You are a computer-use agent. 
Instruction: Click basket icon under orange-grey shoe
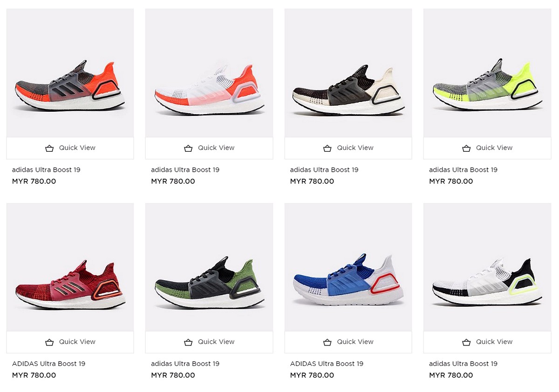pos(49,148)
